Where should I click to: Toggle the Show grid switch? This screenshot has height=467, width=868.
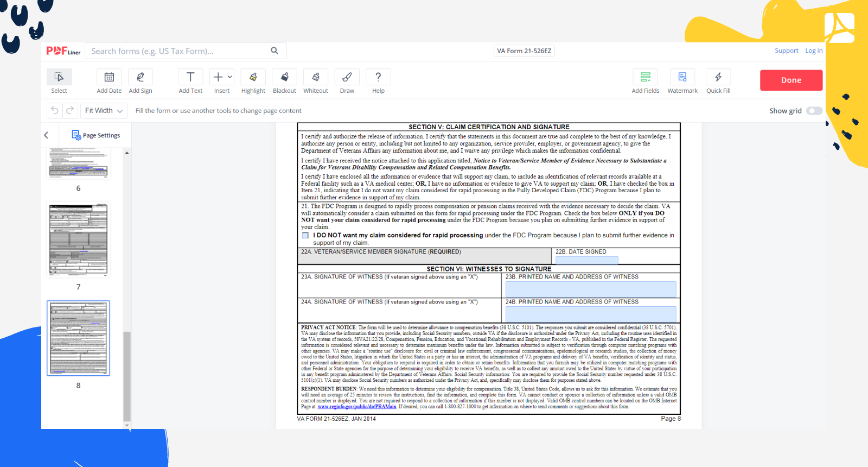814,111
